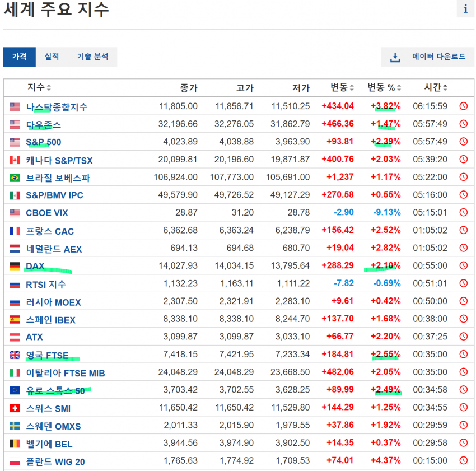Click the clock icon in the S&P 500 row
The width and height of the screenshot is (476, 471).
[x=464, y=142]
